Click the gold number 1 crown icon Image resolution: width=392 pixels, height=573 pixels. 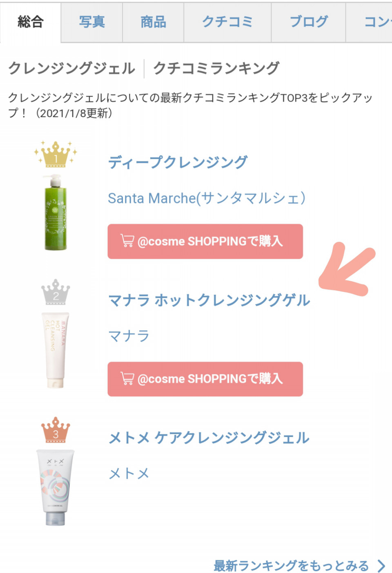pos(56,154)
